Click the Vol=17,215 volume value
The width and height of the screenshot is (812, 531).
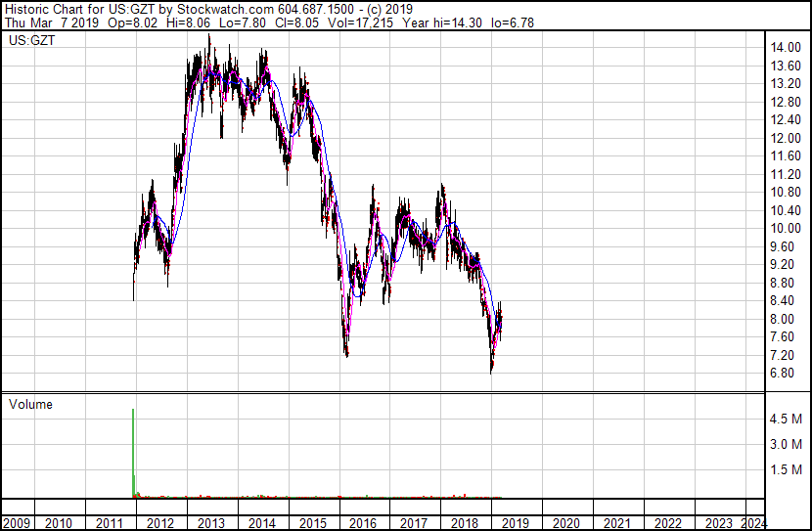coord(360,23)
